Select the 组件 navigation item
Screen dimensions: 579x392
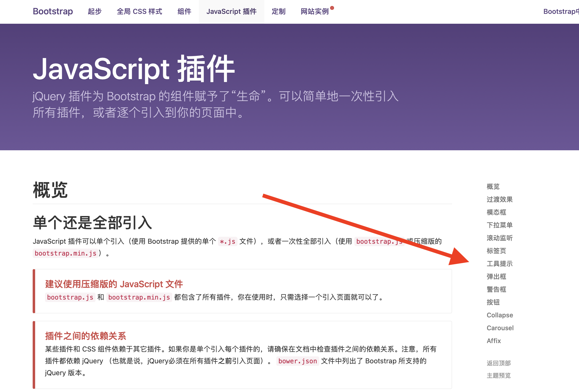click(184, 11)
